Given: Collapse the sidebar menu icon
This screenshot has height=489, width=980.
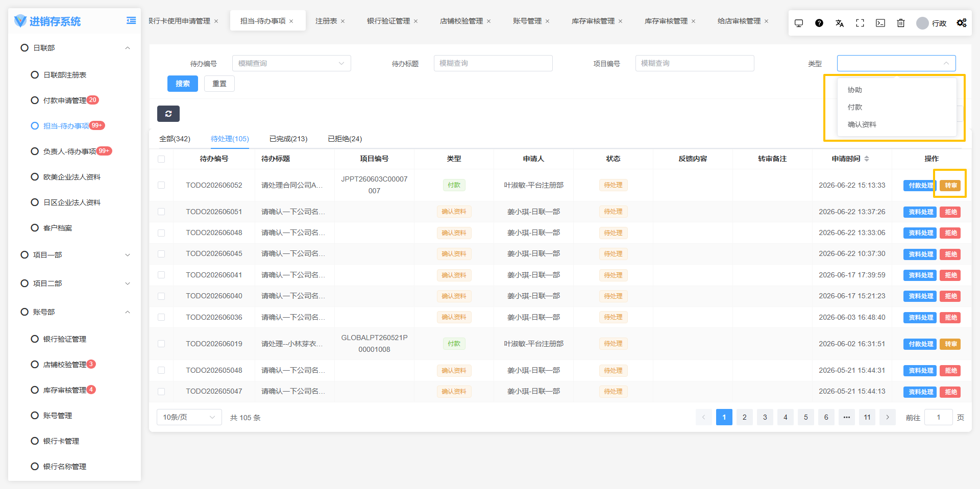Looking at the screenshot, I should (x=131, y=21).
